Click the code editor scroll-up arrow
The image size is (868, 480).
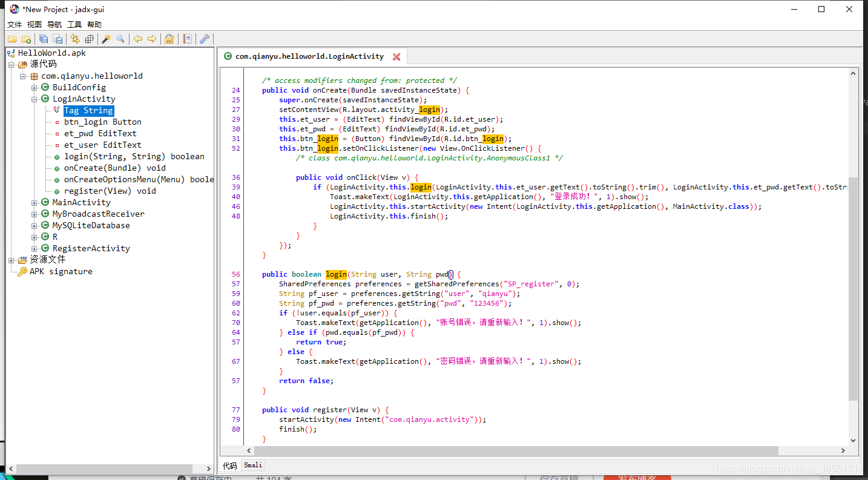click(x=853, y=73)
